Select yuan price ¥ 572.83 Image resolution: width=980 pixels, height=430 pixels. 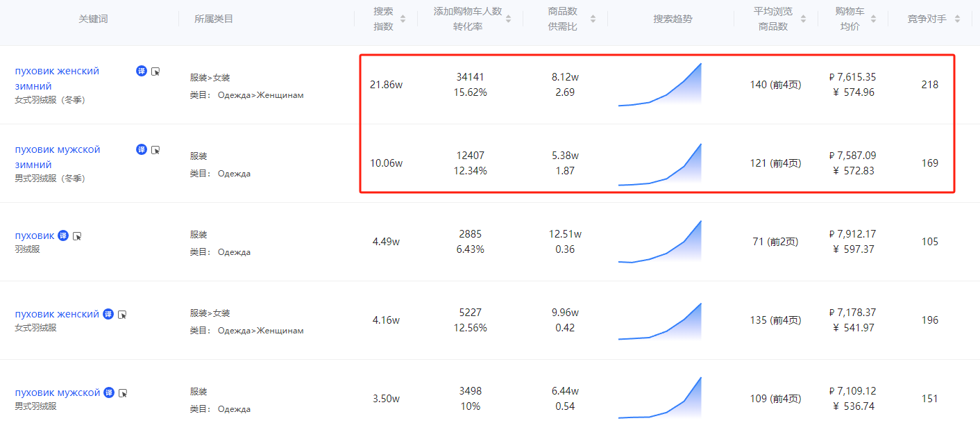(x=853, y=171)
